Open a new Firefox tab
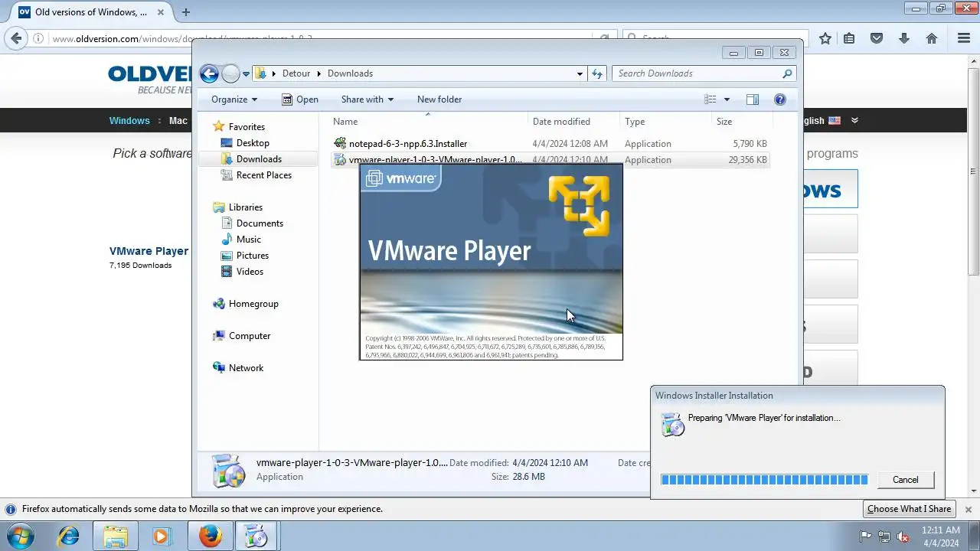This screenshot has height=551, width=980. (185, 12)
